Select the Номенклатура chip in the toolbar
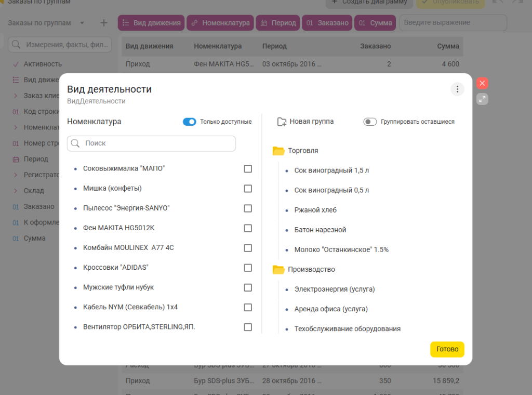Image resolution: width=532 pixels, height=395 pixels. (221, 23)
